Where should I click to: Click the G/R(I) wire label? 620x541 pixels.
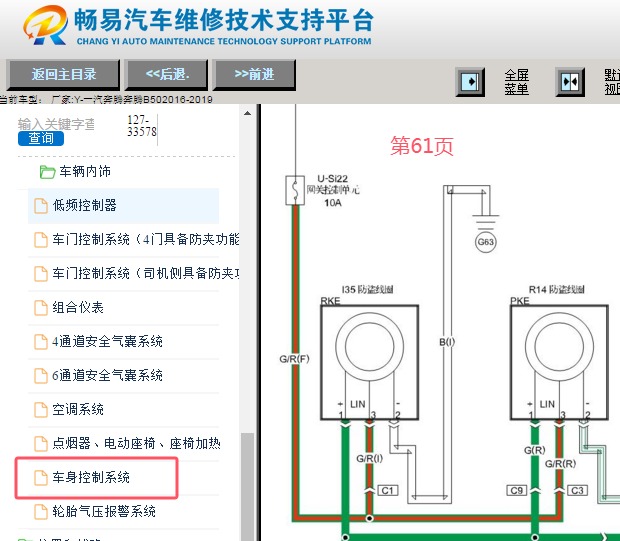(x=369, y=459)
